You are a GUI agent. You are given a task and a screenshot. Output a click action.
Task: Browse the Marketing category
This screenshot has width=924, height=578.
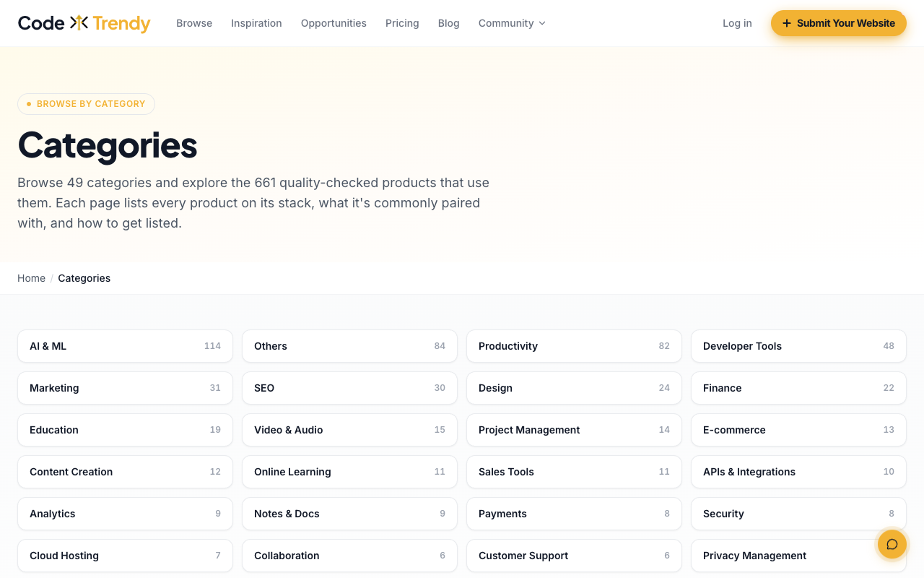click(125, 388)
